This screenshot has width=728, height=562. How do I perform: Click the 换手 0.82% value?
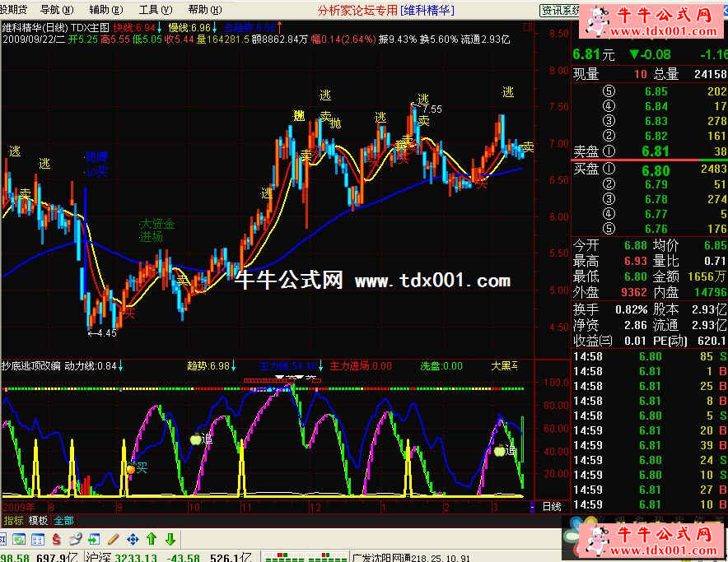[x=631, y=309]
